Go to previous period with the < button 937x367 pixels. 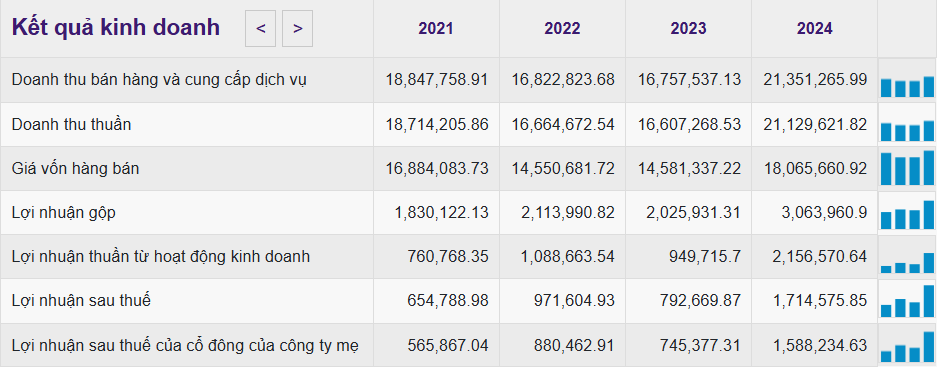pyautogui.click(x=261, y=28)
